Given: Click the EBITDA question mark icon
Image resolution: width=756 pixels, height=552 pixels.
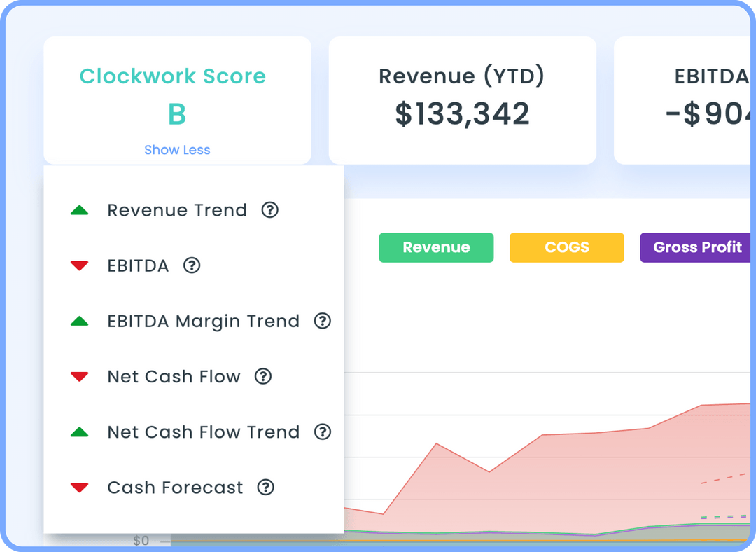Looking at the screenshot, I should 192,265.
